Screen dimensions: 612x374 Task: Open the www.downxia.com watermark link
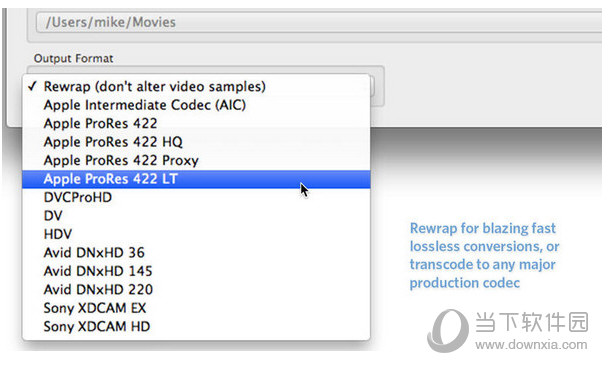coord(531,344)
